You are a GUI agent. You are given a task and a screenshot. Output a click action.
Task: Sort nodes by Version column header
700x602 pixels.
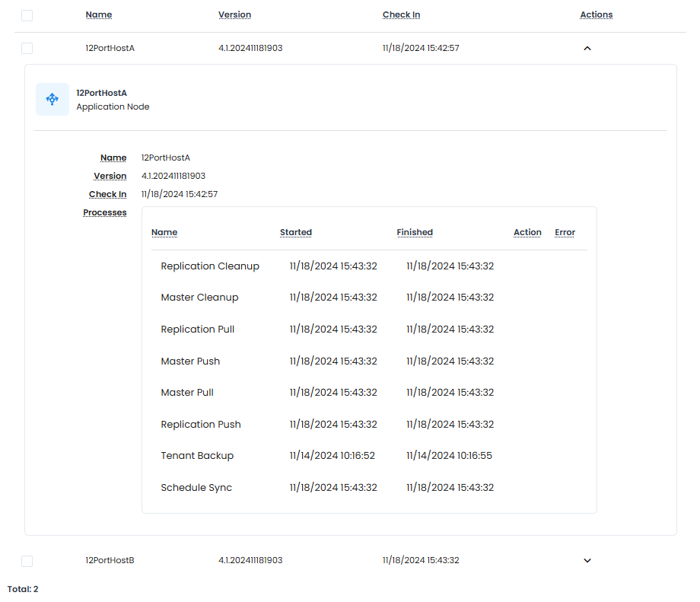[234, 15]
